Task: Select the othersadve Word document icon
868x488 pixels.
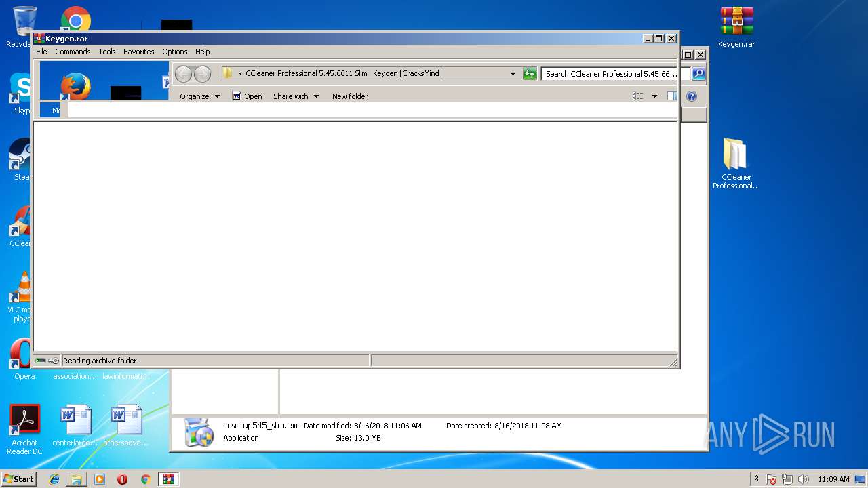Action: [126, 426]
